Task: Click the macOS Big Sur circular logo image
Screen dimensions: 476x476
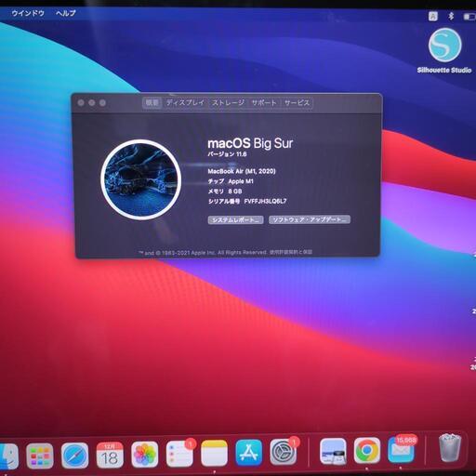Action: click(141, 179)
